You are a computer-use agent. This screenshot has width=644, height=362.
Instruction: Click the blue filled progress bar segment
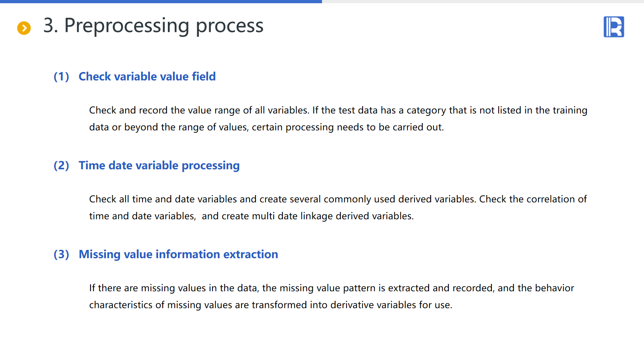click(x=161, y=2)
